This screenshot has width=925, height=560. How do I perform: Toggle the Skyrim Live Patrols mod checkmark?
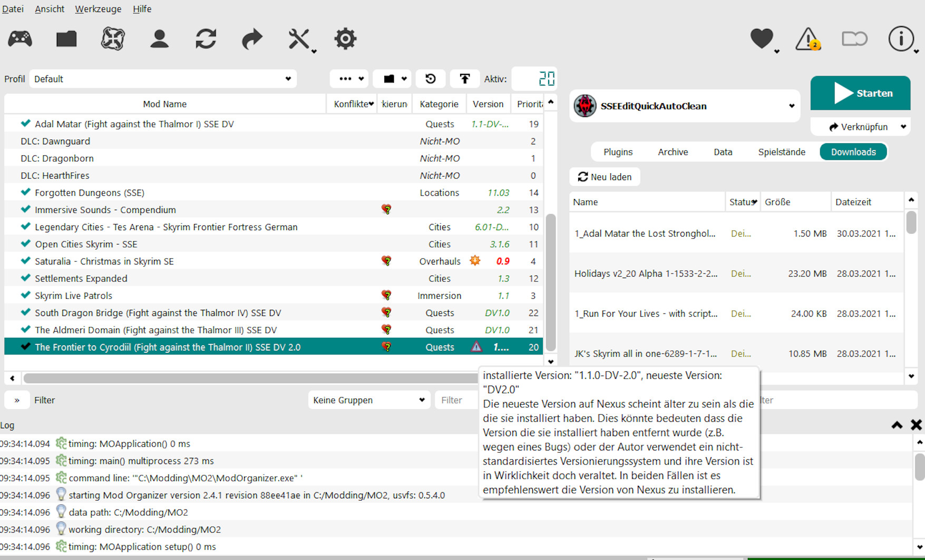pyautogui.click(x=25, y=296)
